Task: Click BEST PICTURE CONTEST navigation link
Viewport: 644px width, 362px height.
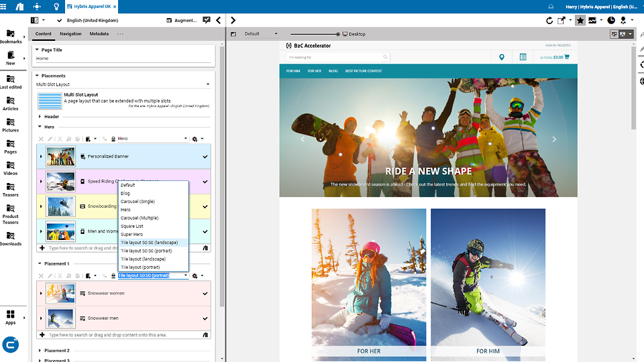Action: (364, 71)
